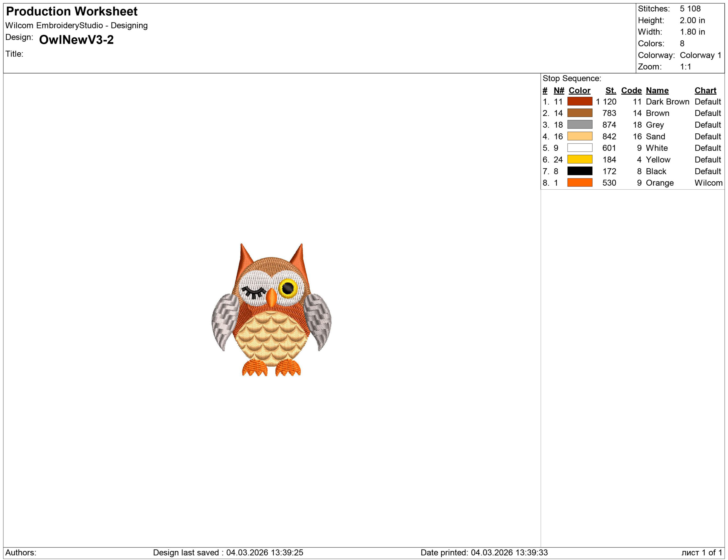The image size is (728, 560).
Task: Select the Sand color swatch
Action: click(x=580, y=136)
